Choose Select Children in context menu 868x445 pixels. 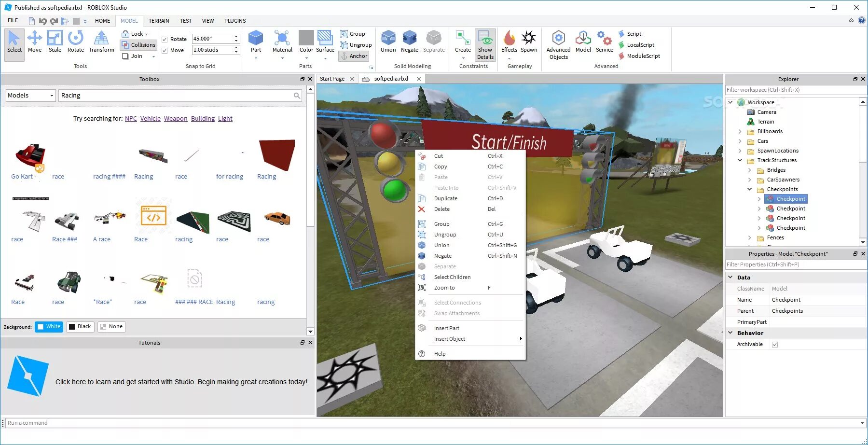(x=470, y=277)
